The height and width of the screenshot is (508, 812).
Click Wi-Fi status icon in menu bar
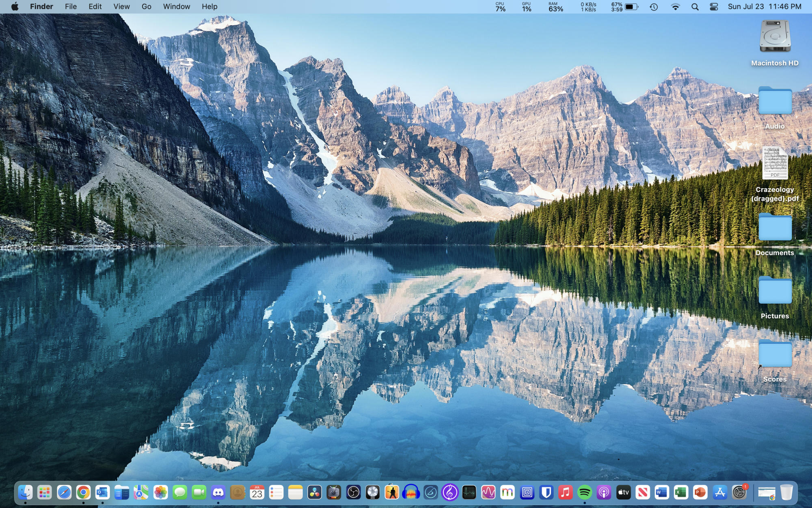[x=675, y=7]
